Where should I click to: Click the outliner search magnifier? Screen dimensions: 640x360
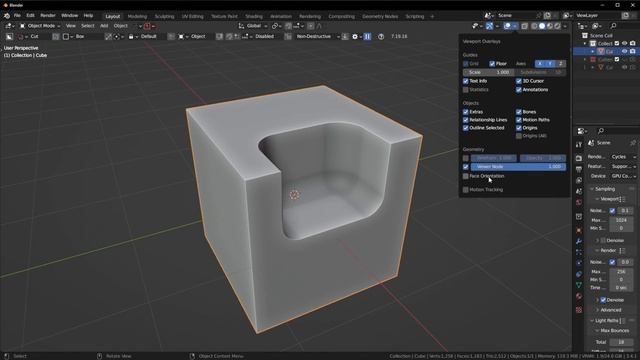[x=613, y=26]
